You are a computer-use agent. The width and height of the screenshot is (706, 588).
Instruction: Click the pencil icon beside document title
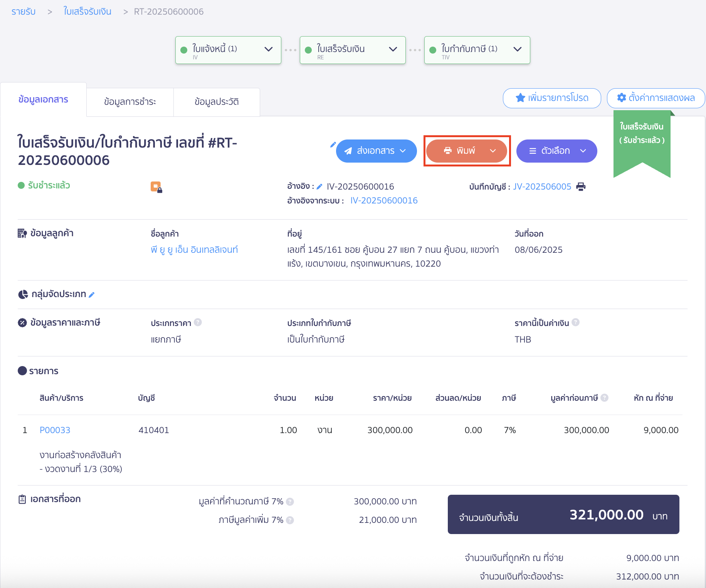pos(333,145)
